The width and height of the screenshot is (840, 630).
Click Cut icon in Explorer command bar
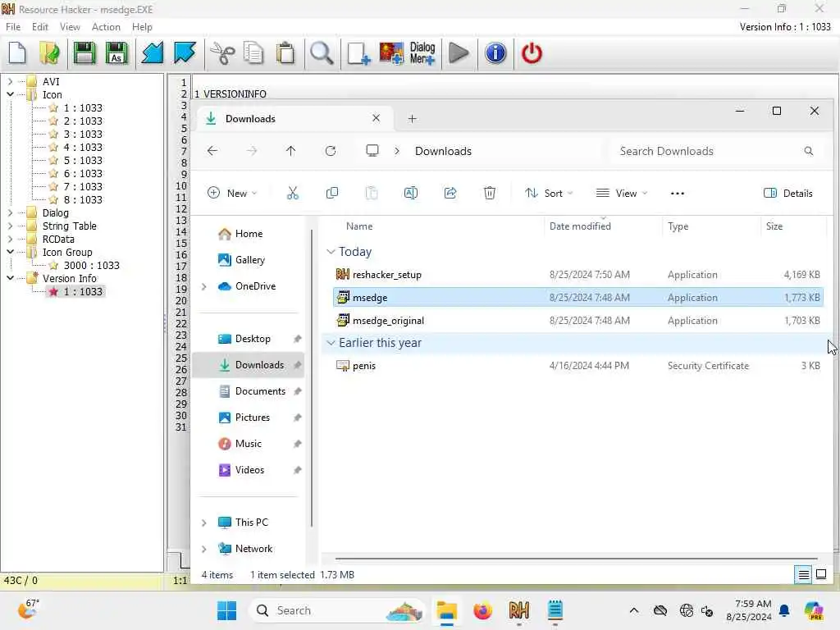pos(293,193)
